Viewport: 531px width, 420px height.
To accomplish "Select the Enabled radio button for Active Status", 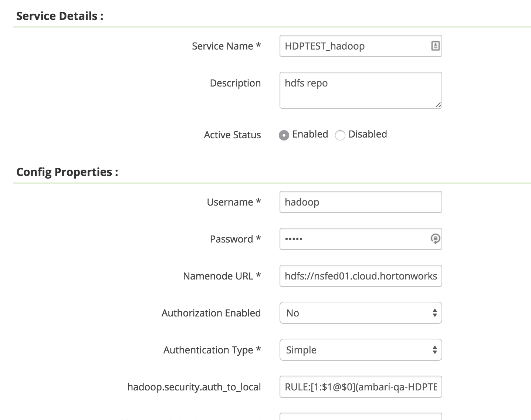I will pyautogui.click(x=284, y=135).
